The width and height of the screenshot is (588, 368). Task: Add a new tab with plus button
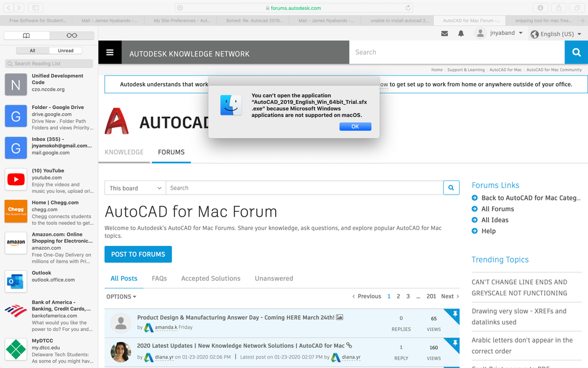point(583,20)
